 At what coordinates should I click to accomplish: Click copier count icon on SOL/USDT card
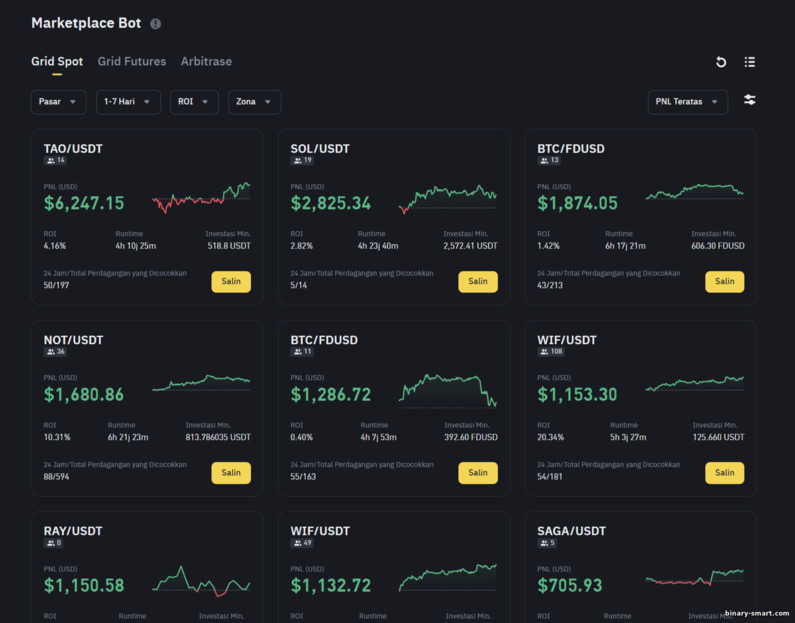(x=298, y=161)
